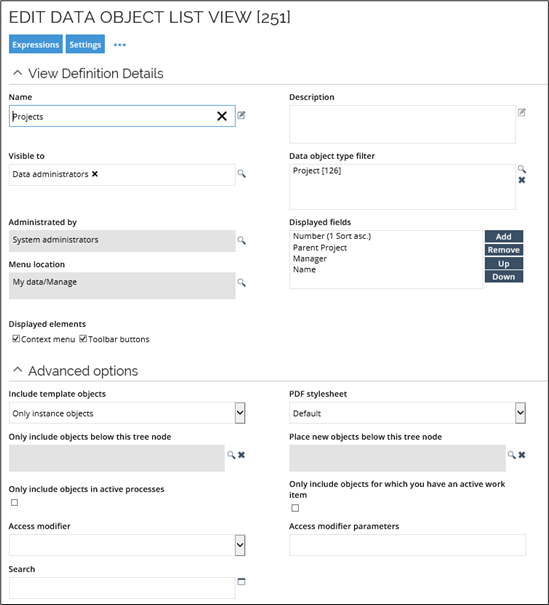Click the My data/Manage menu location field
Viewport: 549px width, 605px height.
tap(122, 286)
